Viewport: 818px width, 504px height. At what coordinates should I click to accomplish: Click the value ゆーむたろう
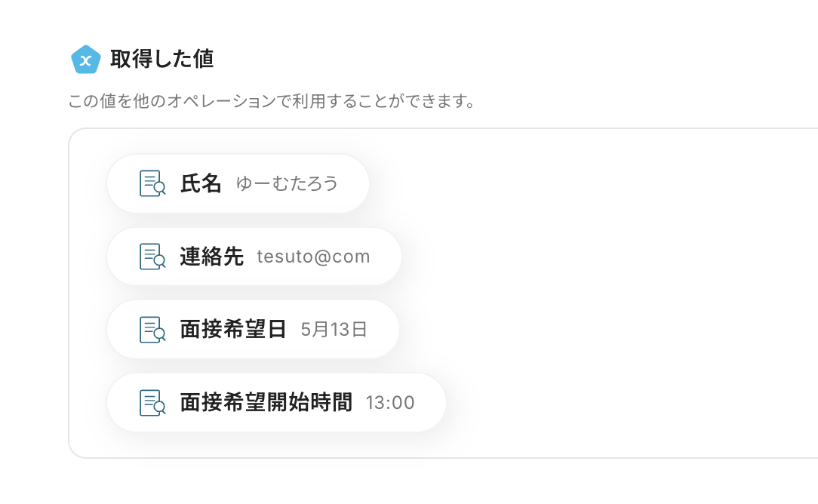click(287, 183)
